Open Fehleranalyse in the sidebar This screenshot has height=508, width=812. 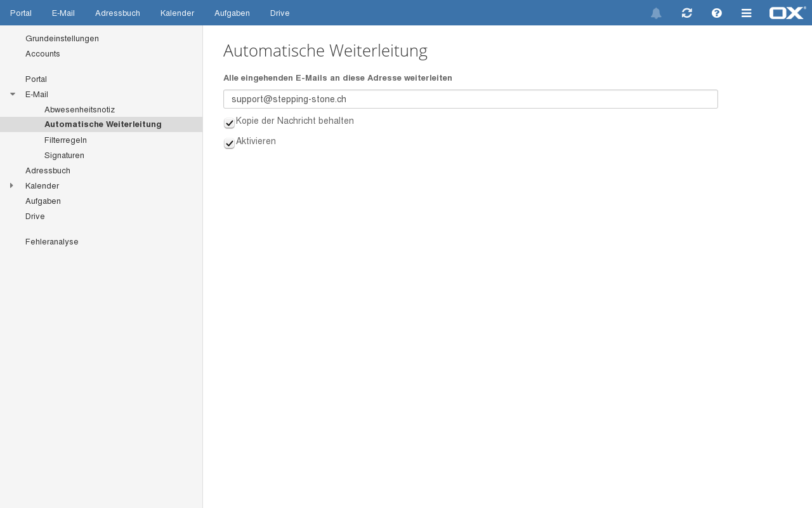click(x=52, y=241)
